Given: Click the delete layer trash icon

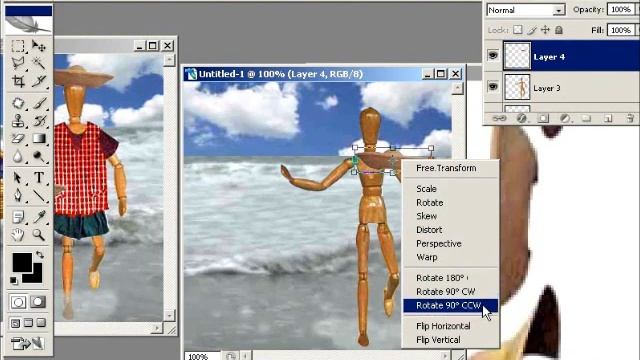Looking at the screenshot, I should 630,118.
